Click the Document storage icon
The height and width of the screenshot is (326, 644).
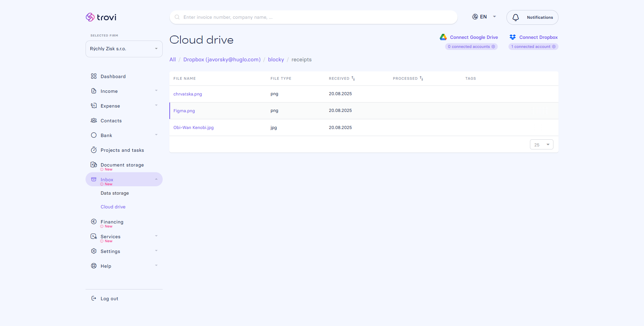coord(94,165)
